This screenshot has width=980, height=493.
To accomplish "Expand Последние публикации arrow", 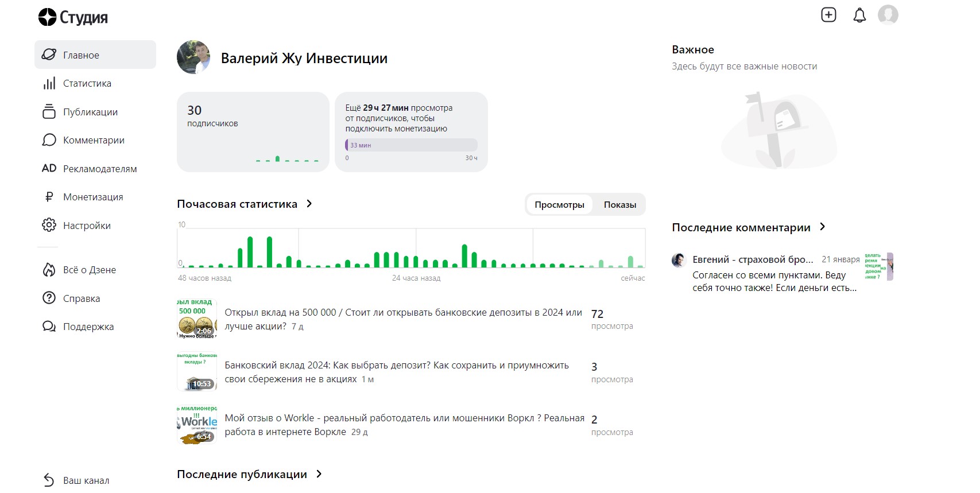I will (319, 474).
